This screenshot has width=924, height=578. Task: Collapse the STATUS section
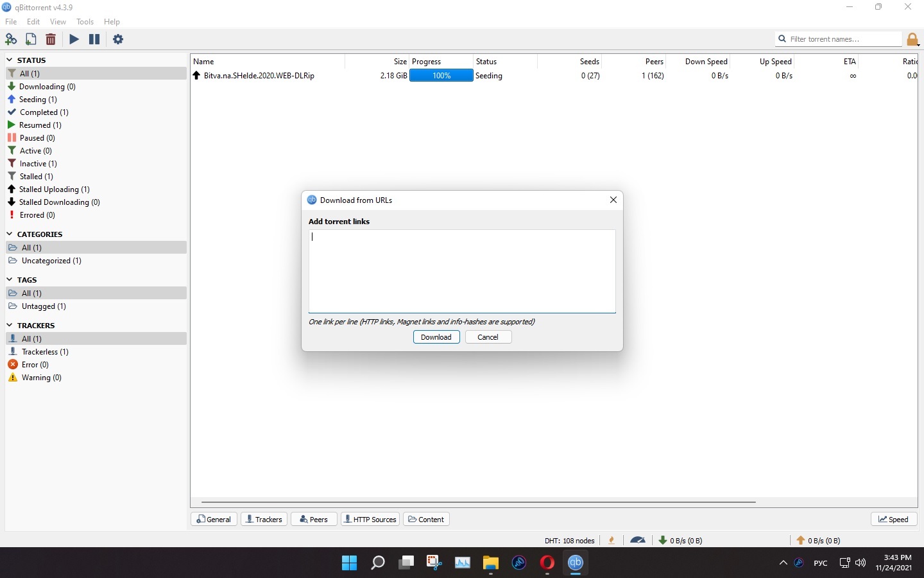tap(10, 60)
